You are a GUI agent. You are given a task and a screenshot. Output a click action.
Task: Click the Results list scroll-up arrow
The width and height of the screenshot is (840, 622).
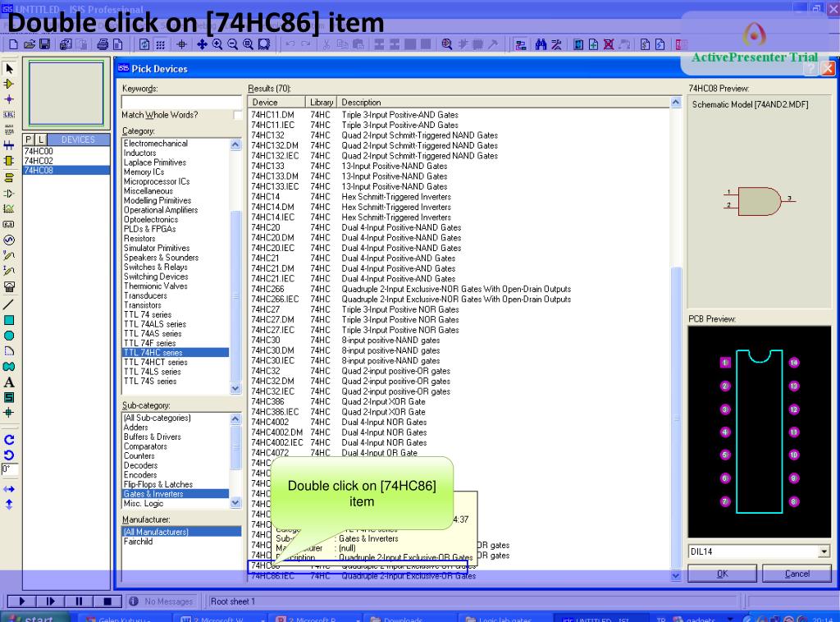676,103
